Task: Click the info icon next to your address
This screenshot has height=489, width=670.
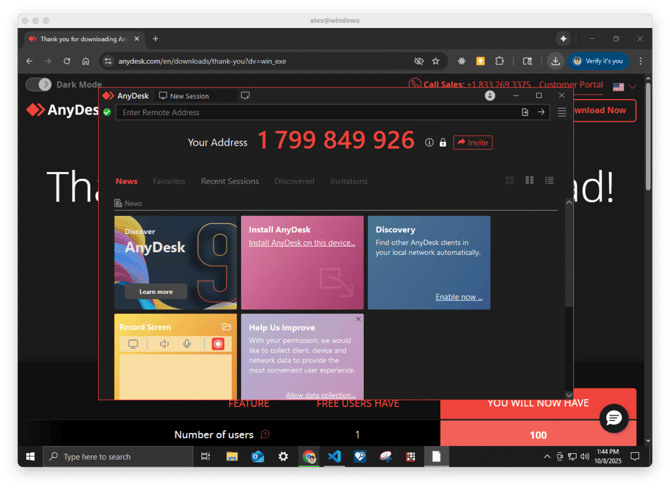Action: 429,143
